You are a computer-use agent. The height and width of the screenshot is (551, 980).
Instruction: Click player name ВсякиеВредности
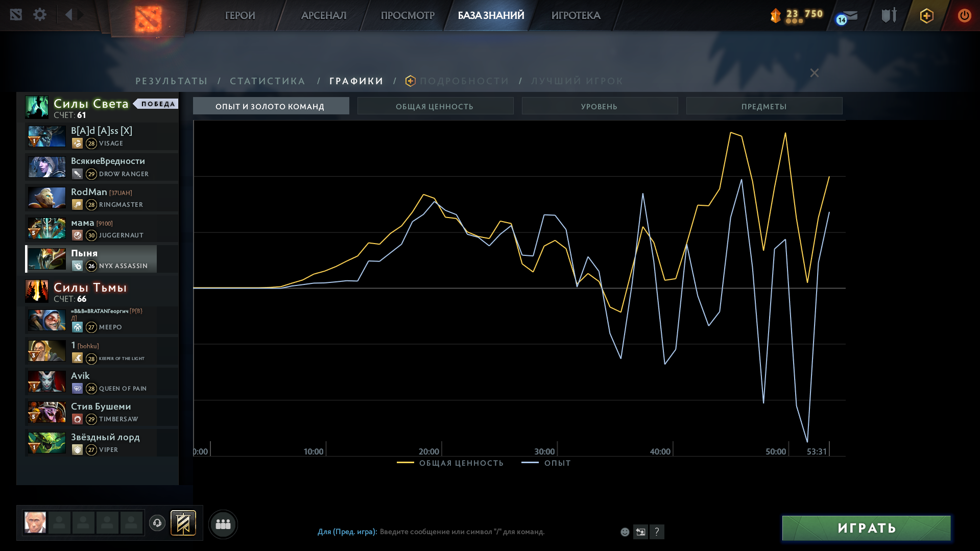point(108,161)
